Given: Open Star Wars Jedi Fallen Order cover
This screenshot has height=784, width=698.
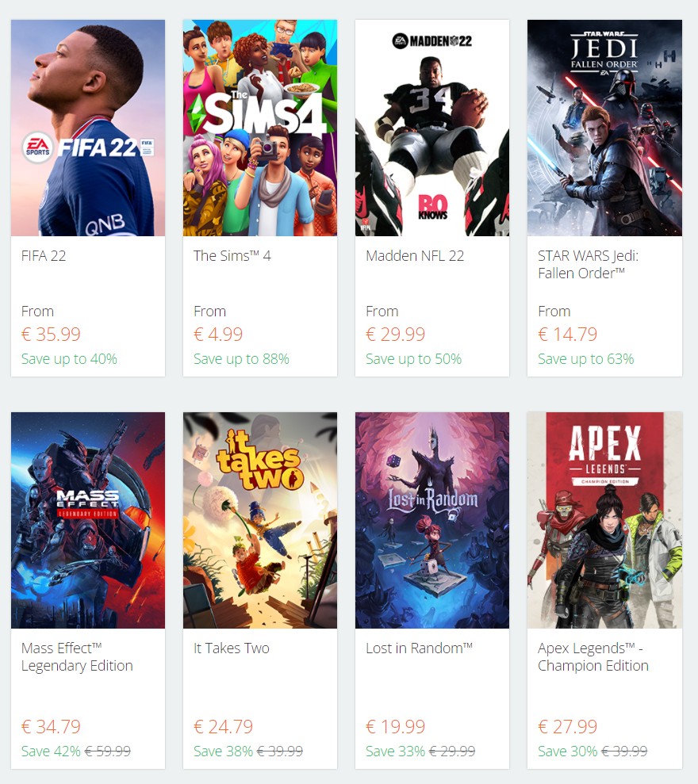Looking at the screenshot, I should coord(604,128).
